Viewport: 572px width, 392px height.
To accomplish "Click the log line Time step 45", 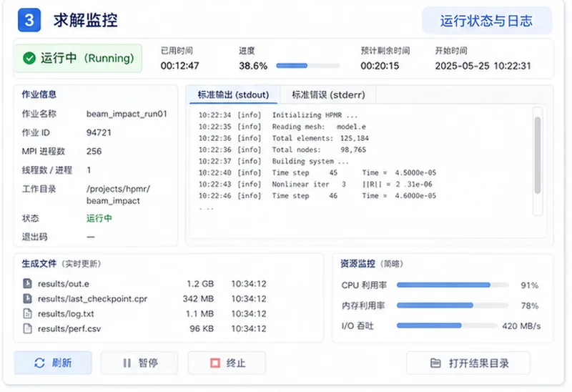I will [x=317, y=172].
